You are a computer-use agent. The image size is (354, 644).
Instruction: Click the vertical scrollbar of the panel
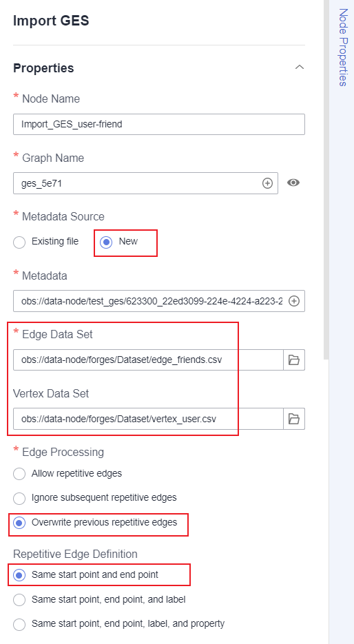[x=326, y=180]
